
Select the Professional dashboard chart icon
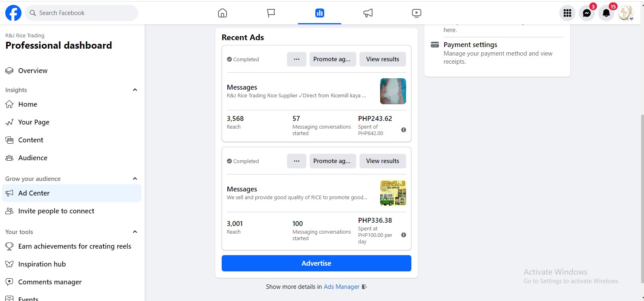320,13
